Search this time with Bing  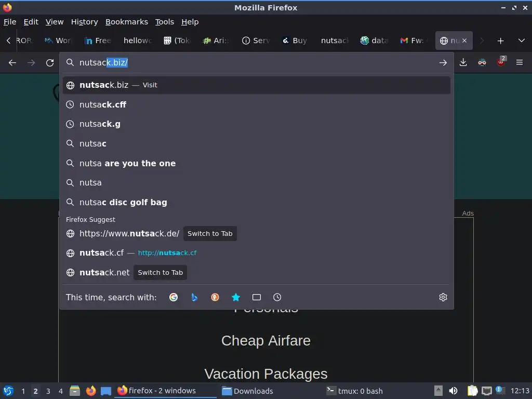point(194,297)
